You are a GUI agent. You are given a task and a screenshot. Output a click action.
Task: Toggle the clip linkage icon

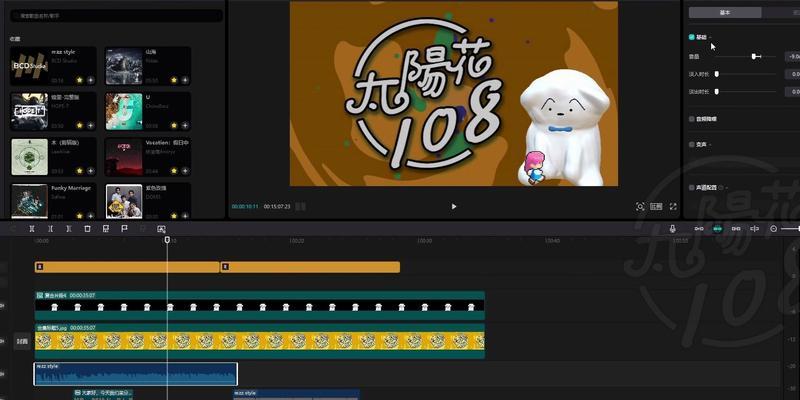736,229
